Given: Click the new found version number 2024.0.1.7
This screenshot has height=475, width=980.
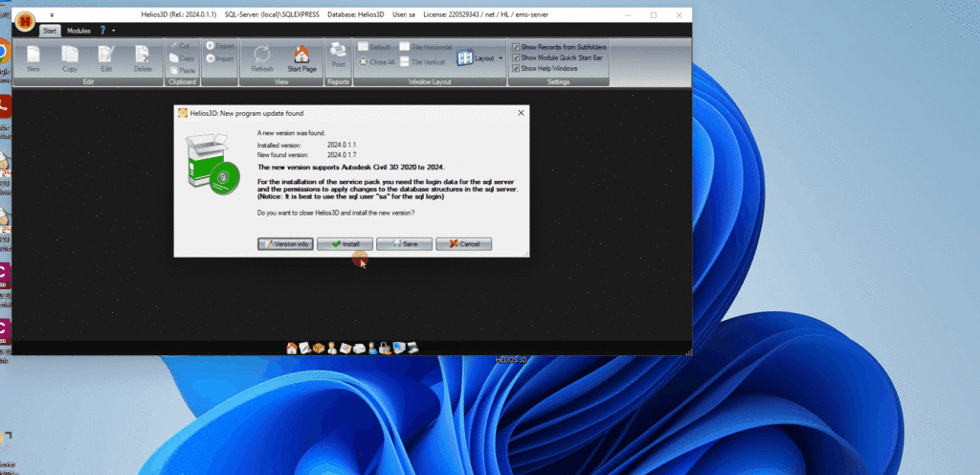Looking at the screenshot, I should [342, 154].
